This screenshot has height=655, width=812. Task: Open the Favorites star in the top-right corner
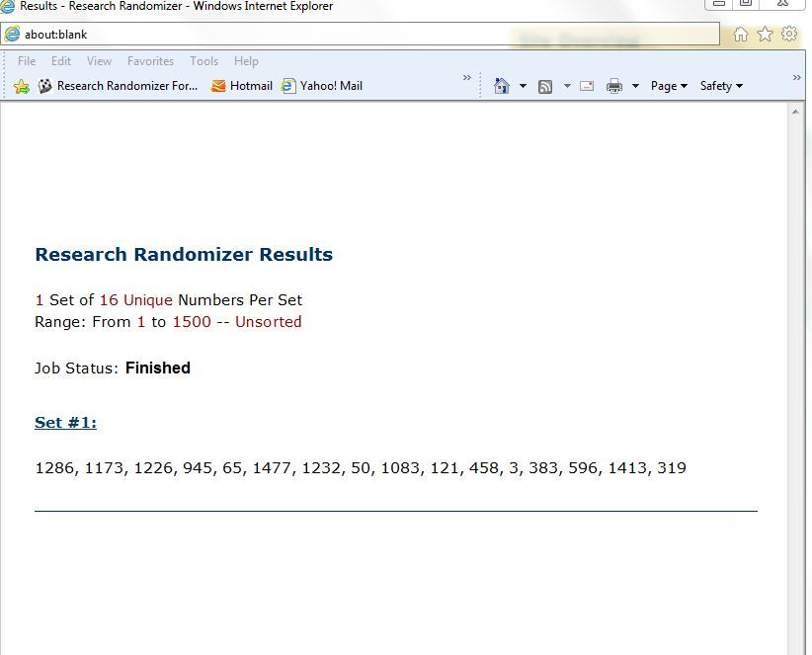coord(765,35)
